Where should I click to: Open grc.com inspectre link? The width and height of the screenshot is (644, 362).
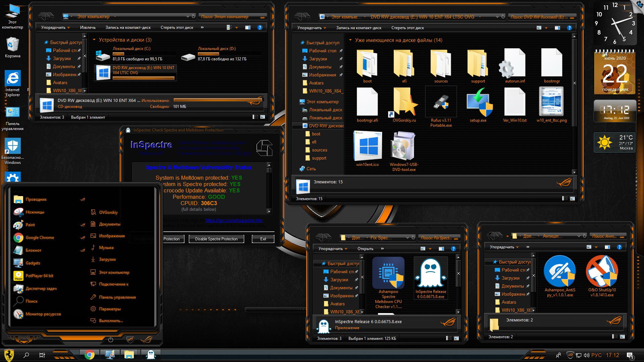[x=234, y=220]
